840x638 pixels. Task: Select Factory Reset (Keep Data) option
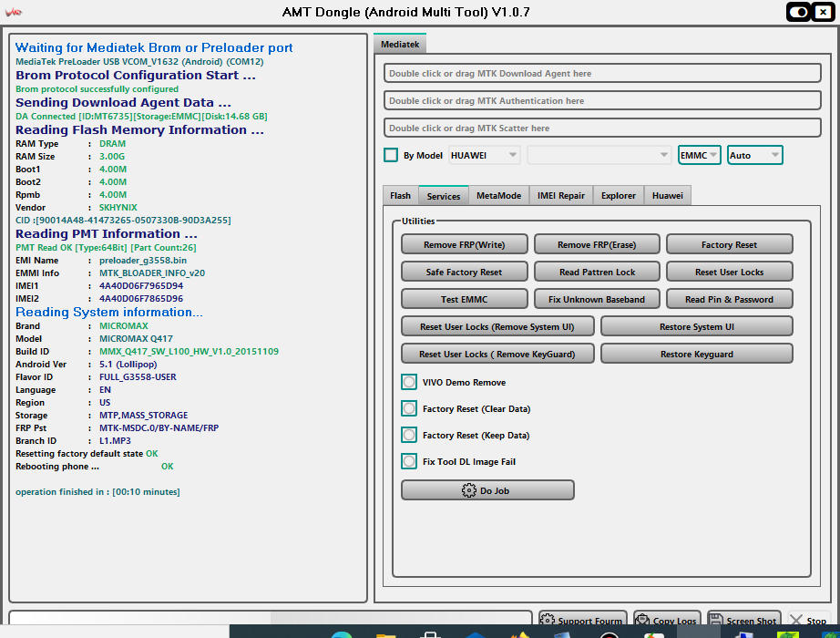pos(409,436)
